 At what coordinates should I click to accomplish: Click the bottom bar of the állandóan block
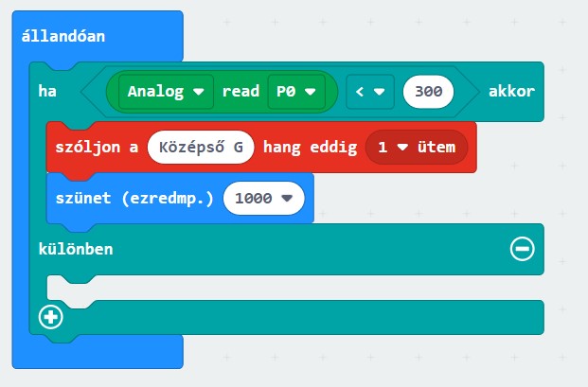pyautogui.click(x=95, y=353)
